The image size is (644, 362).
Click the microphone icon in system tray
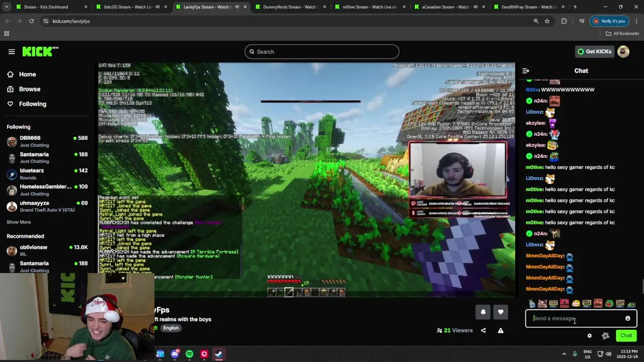point(575,354)
